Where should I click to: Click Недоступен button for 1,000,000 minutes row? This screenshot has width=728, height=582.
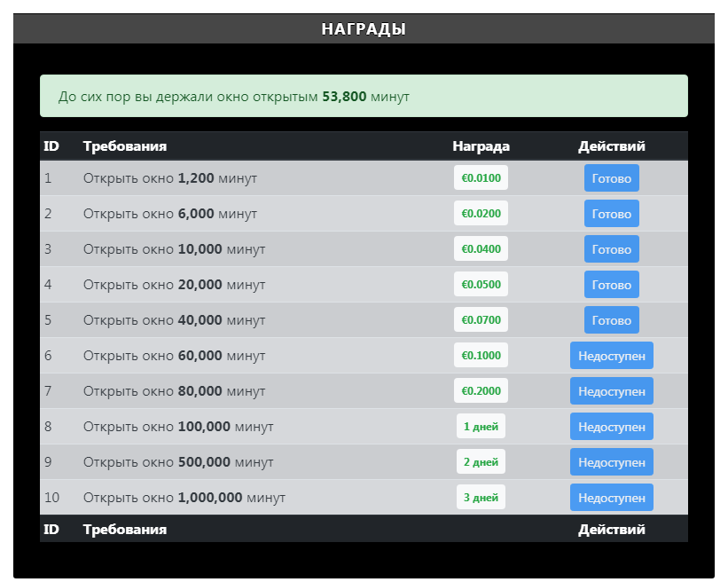pyautogui.click(x=612, y=498)
